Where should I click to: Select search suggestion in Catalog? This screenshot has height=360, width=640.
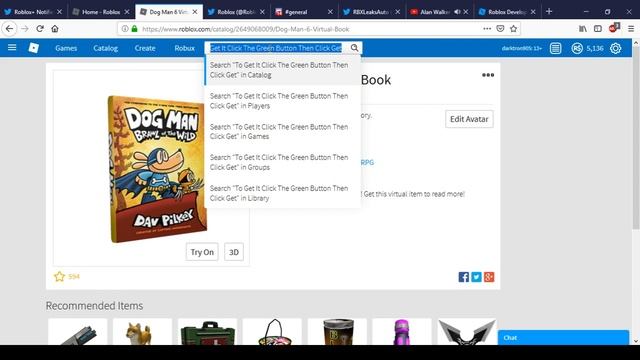point(283,70)
